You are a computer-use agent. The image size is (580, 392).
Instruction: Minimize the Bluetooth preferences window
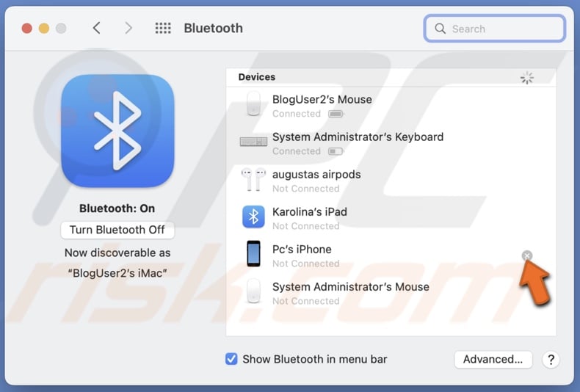[44, 29]
